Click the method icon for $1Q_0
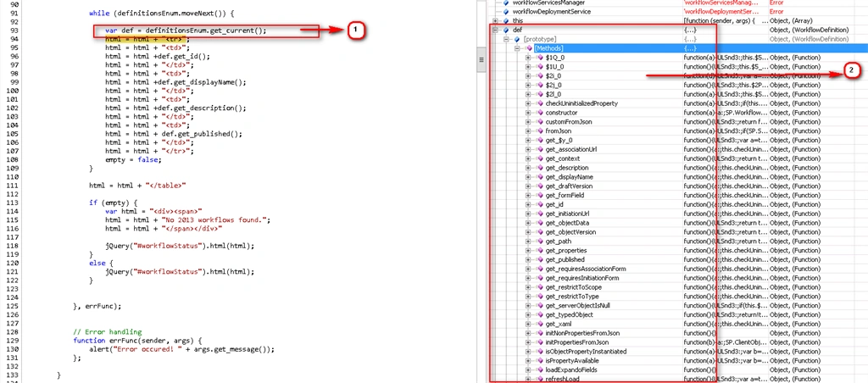 (540, 58)
